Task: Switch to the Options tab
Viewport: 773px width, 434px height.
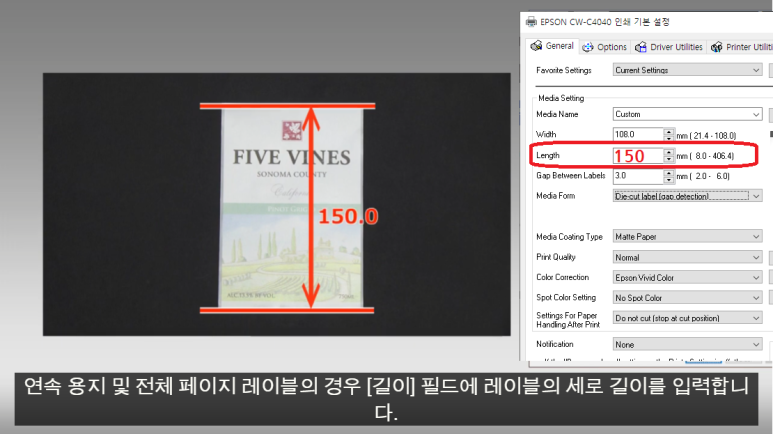Action: point(605,47)
